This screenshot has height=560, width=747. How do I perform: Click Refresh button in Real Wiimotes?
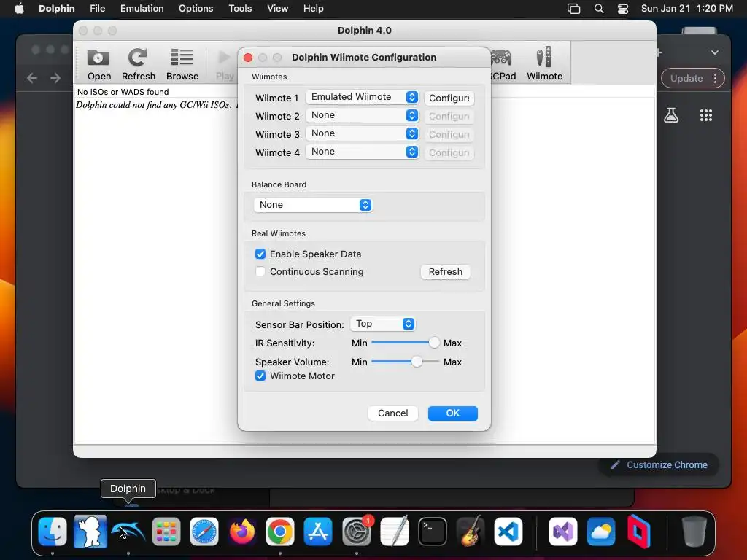(x=446, y=271)
